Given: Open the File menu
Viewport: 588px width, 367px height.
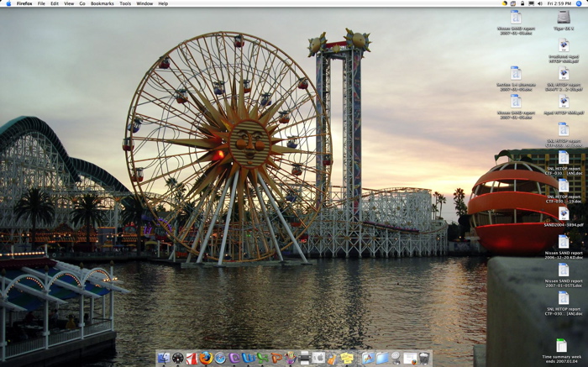Looking at the screenshot, I should pos(41,3).
